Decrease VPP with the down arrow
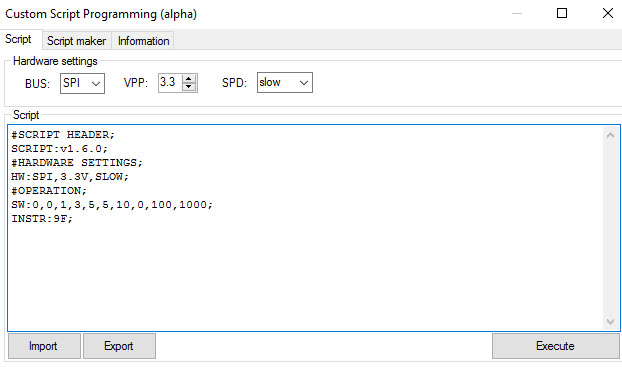This screenshot has height=367, width=622. pos(189,87)
